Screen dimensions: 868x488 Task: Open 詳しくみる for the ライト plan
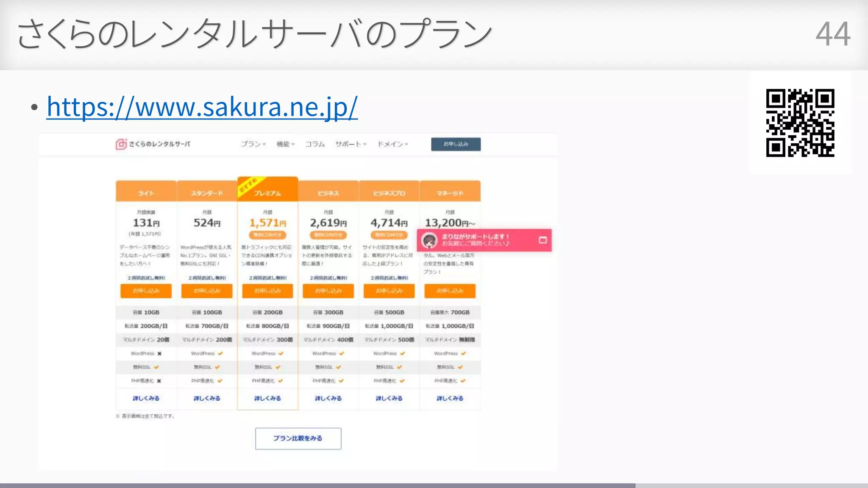click(x=146, y=398)
